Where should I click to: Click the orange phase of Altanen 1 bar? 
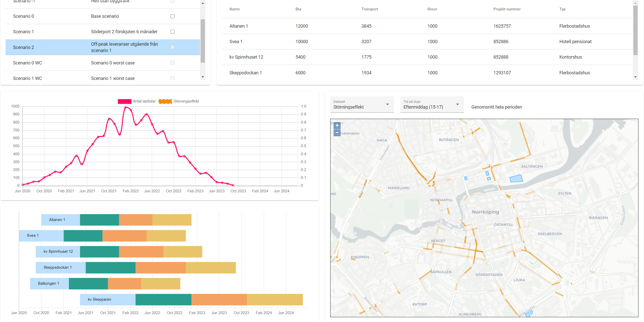coord(136,220)
